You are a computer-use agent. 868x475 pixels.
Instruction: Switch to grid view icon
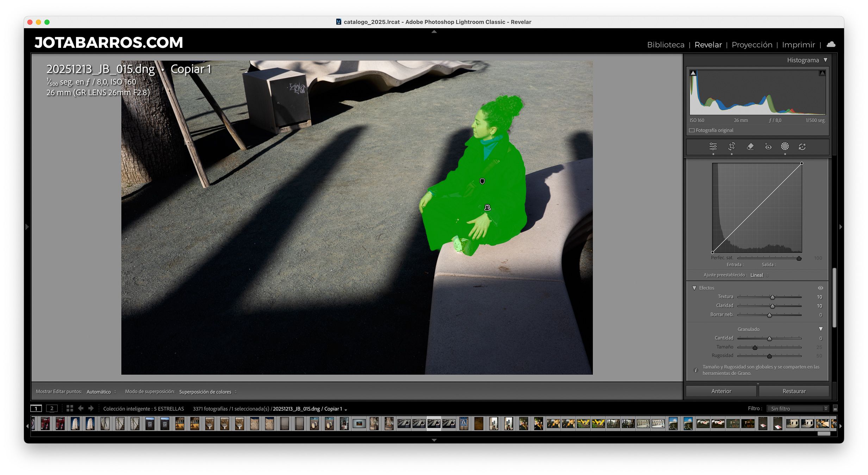coord(70,408)
